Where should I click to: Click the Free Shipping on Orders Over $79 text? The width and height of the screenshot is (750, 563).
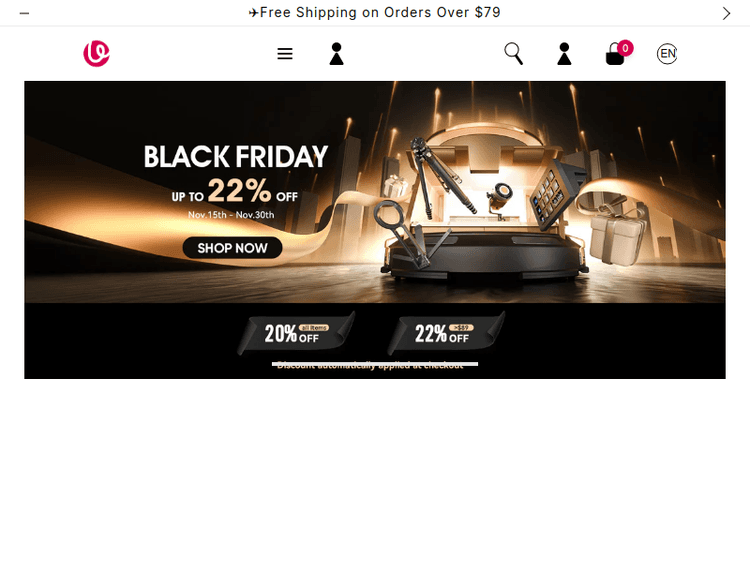click(380, 12)
